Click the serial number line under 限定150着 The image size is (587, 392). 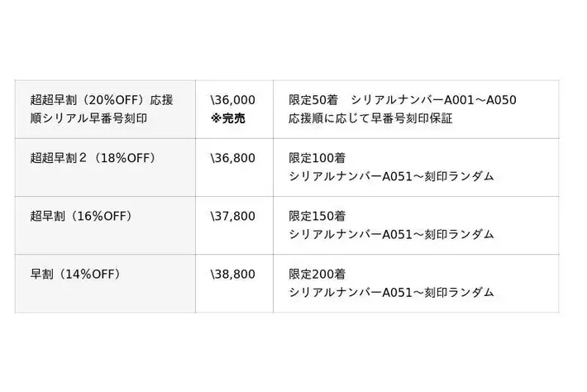point(391,235)
